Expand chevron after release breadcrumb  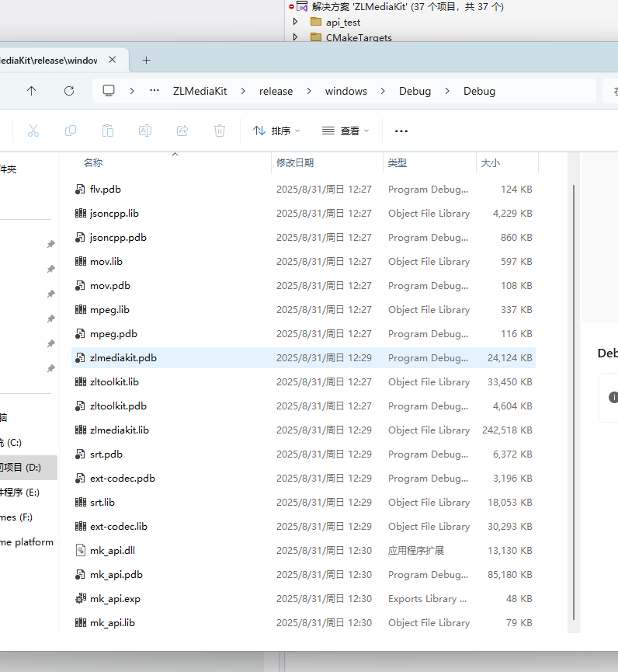click(309, 91)
